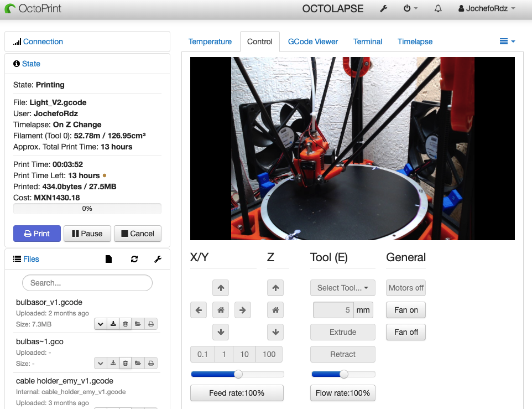Click the OctoPrint logo
532x409 pixels.
pos(33,8)
